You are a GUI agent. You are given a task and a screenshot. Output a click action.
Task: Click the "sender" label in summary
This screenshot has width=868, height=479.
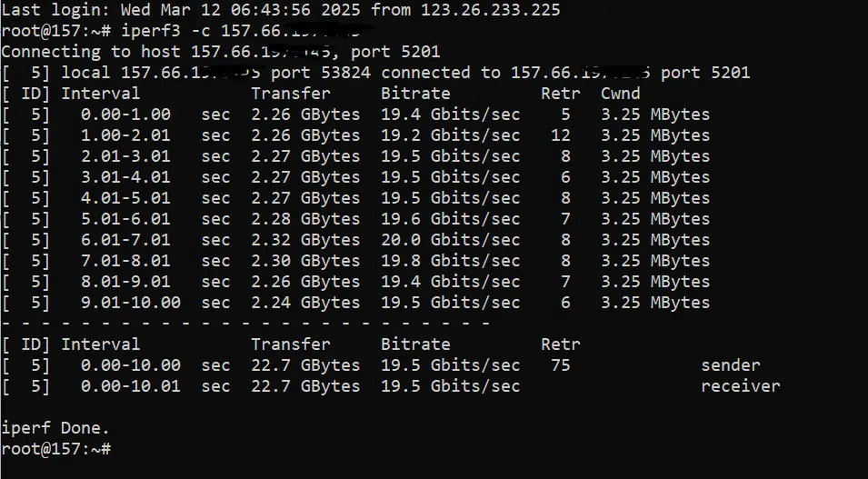pyautogui.click(x=731, y=365)
